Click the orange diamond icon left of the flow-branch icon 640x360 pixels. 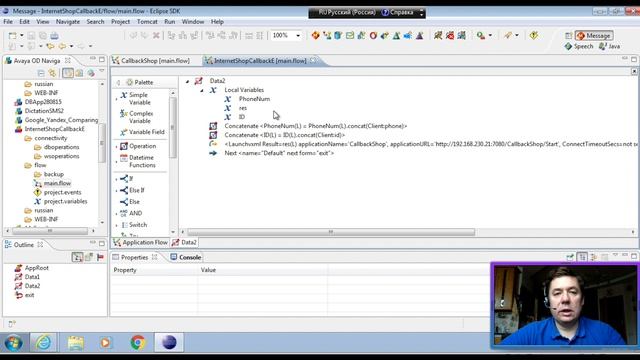[x=316, y=36]
